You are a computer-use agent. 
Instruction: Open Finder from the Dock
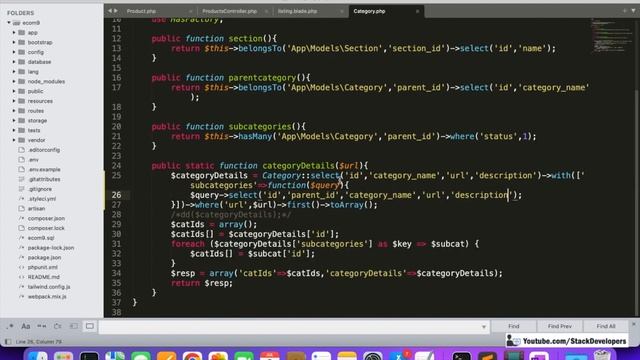point(38,355)
